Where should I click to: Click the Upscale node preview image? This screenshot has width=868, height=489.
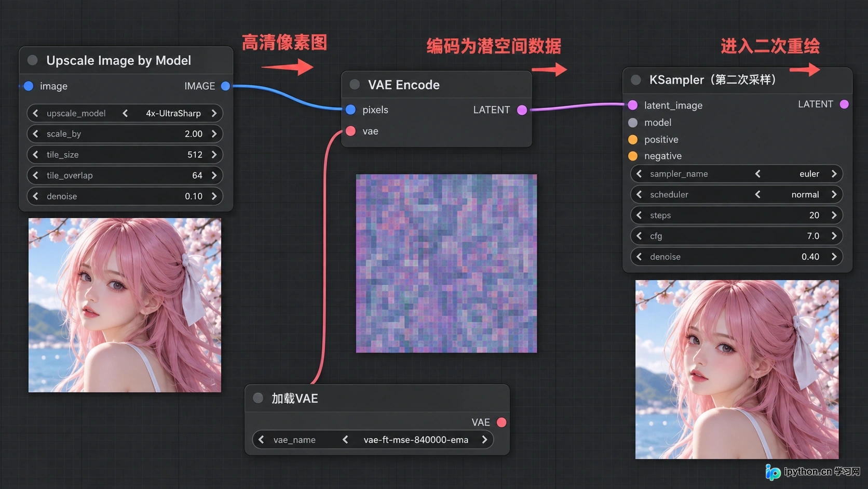coord(125,305)
